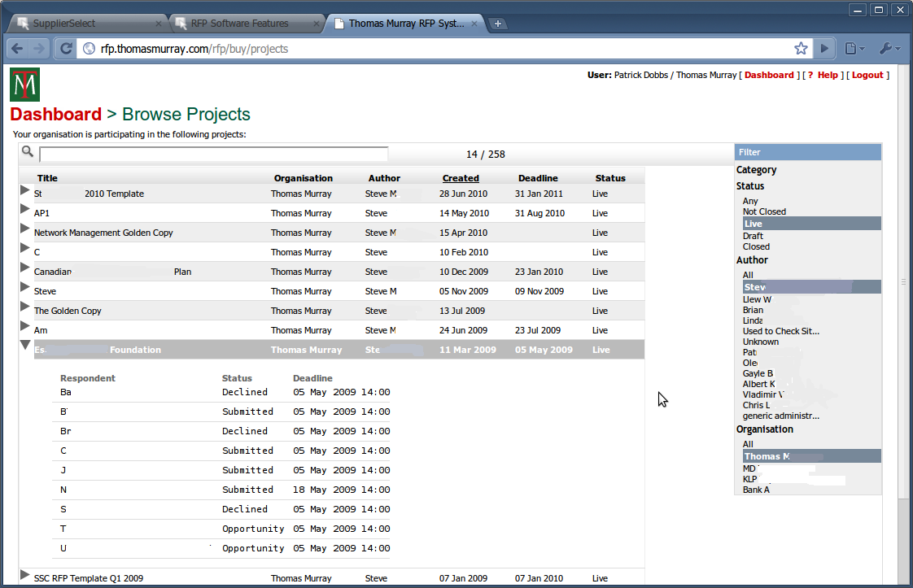Filter status by Draft

(753, 237)
